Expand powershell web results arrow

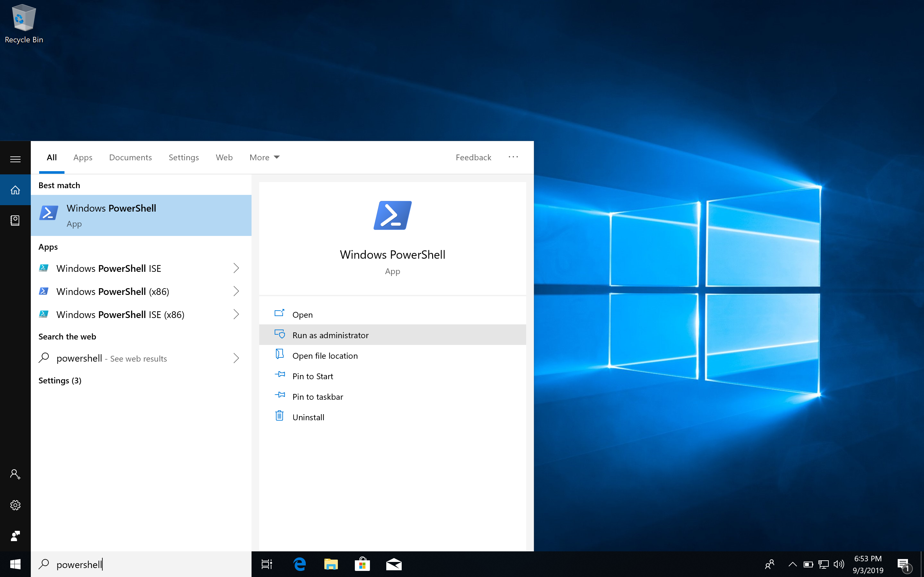click(236, 358)
